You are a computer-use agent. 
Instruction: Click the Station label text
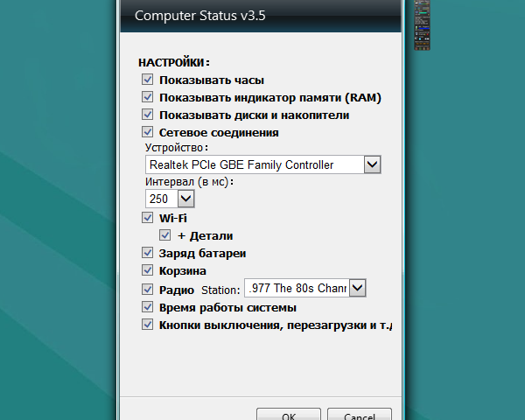point(220,290)
